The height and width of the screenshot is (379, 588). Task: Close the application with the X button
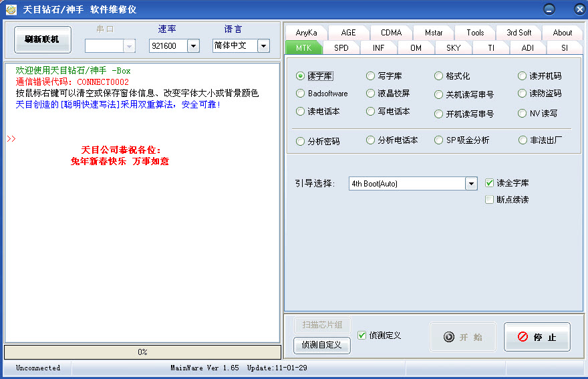pyautogui.click(x=579, y=9)
